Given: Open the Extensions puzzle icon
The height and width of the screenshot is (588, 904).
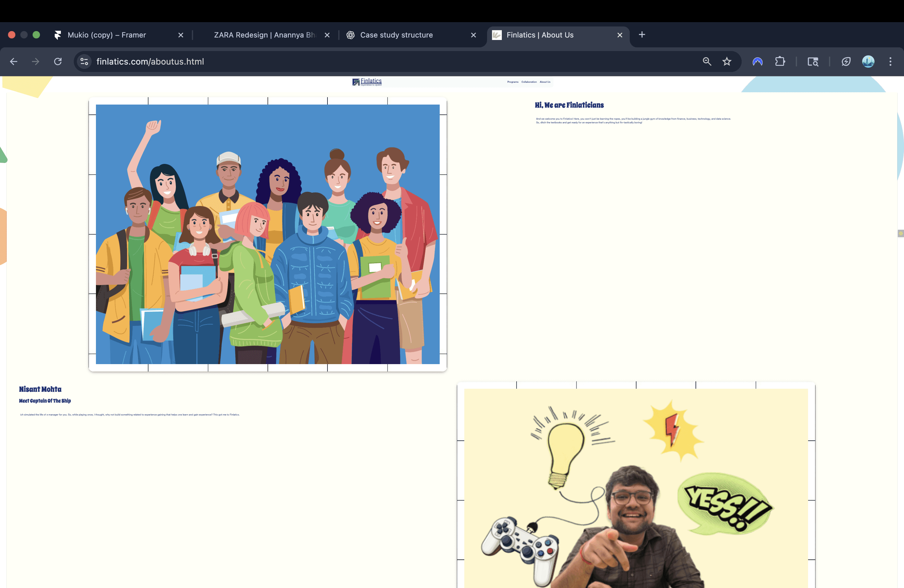Looking at the screenshot, I should [x=780, y=62].
